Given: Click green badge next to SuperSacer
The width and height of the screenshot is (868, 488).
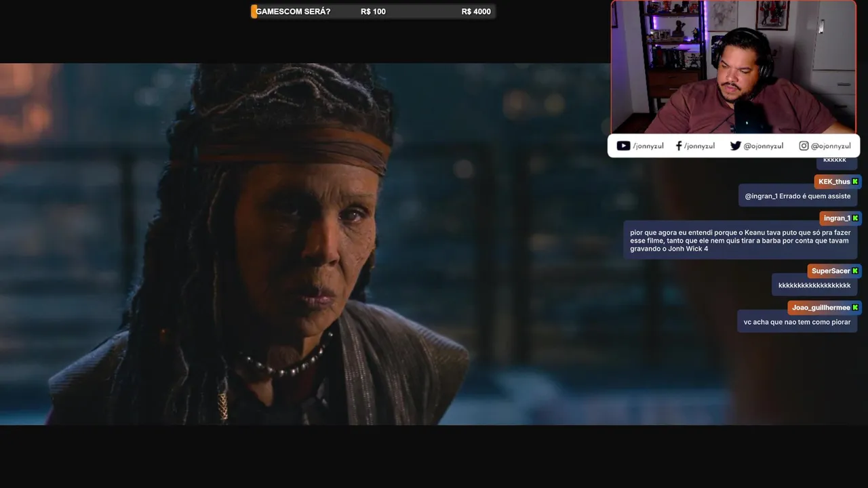Looking at the screenshot, I should [x=855, y=271].
